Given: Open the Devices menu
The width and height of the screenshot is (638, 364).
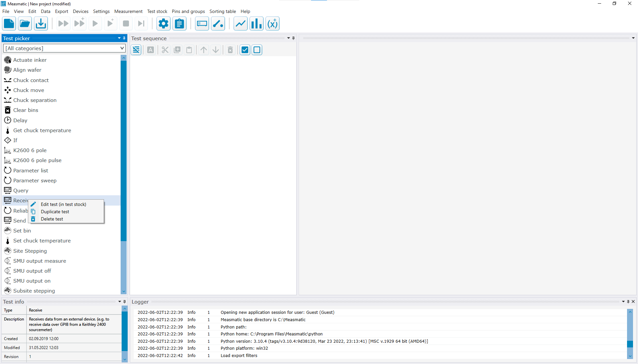Looking at the screenshot, I should pyautogui.click(x=80, y=11).
